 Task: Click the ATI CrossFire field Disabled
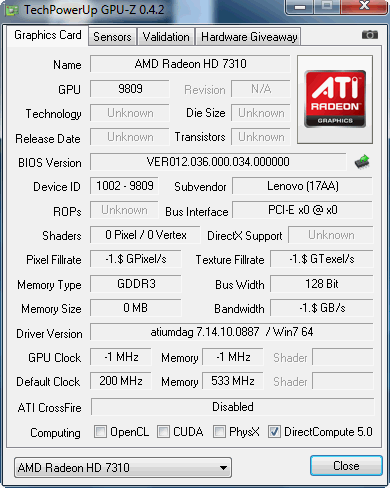[x=233, y=407]
